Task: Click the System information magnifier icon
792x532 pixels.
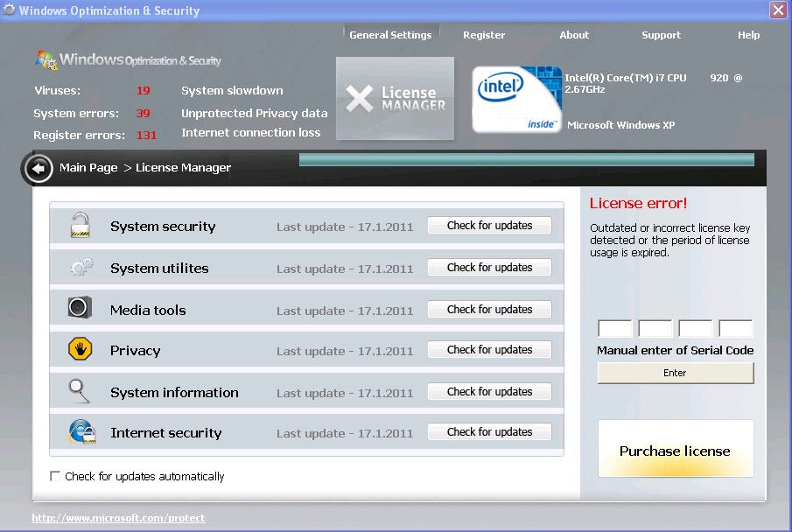Action: 80,391
